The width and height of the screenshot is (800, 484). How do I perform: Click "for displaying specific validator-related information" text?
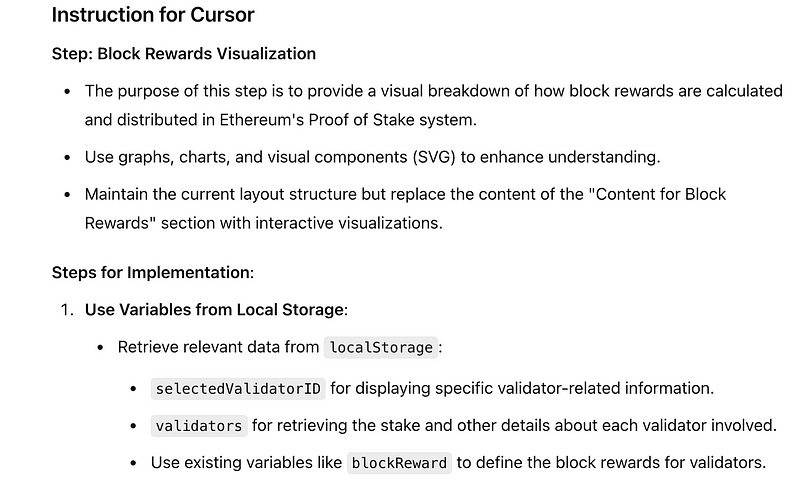click(x=523, y=387)
